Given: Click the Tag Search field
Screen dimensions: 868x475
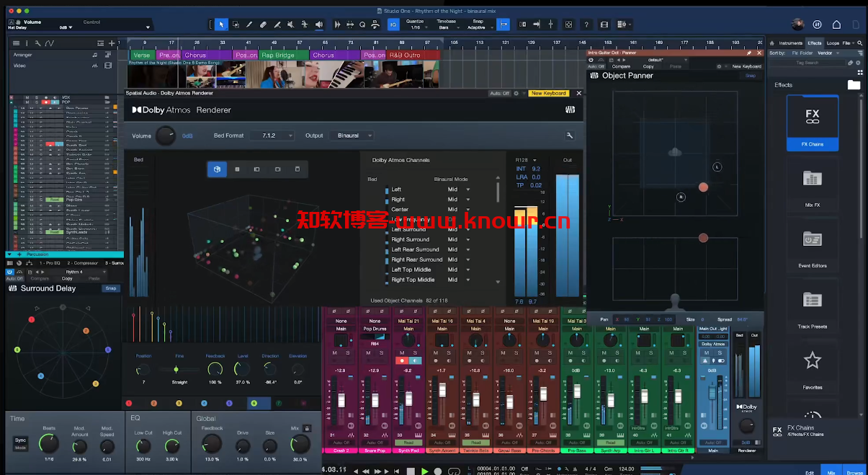Looking at the screenshot, I should click(807, 63).
